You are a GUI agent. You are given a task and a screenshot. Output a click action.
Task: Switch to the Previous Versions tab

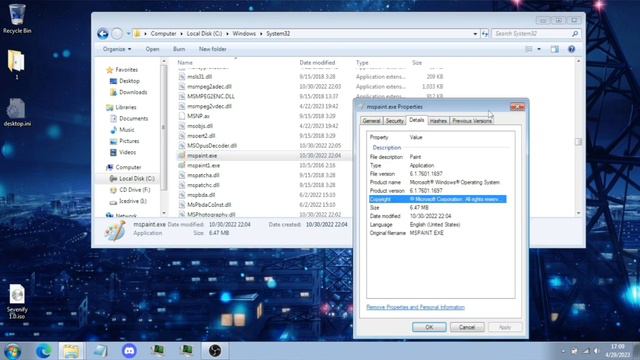[472, 121]
